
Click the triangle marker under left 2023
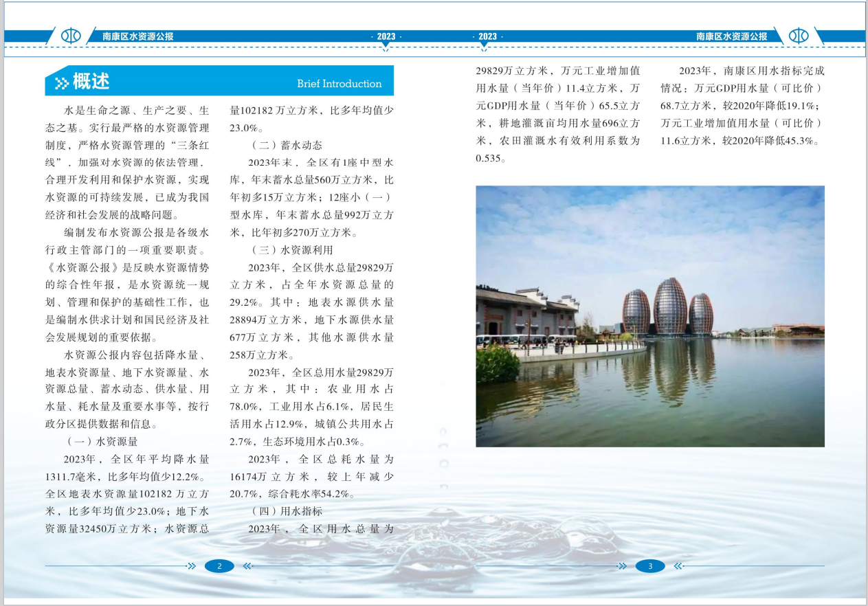386,45
